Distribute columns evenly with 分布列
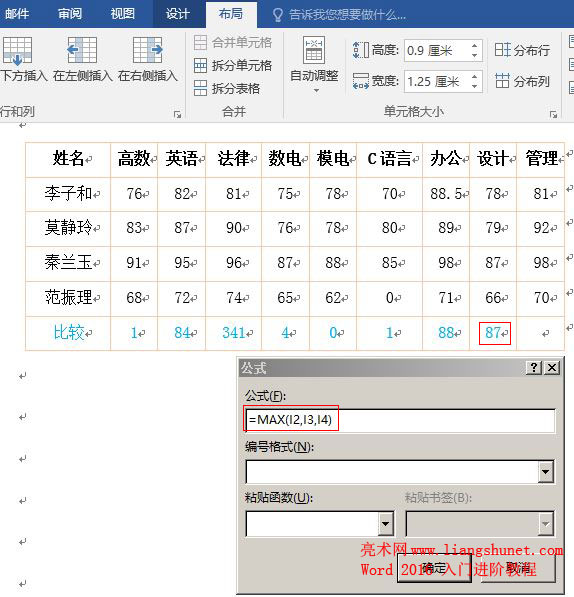This screenshot has width=574, height=597. (x=522, y=81)
